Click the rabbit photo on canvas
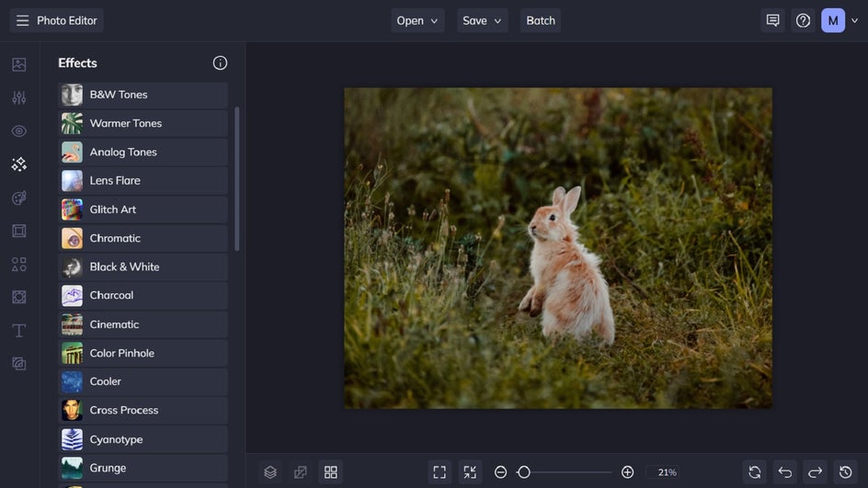868x488 pixels. [x=558, y=248]
